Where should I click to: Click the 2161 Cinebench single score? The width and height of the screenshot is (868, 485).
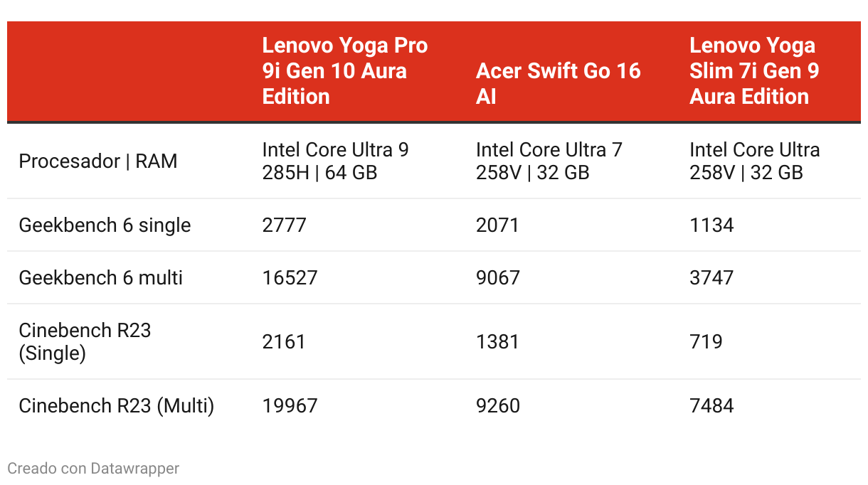tap(284, 342)
